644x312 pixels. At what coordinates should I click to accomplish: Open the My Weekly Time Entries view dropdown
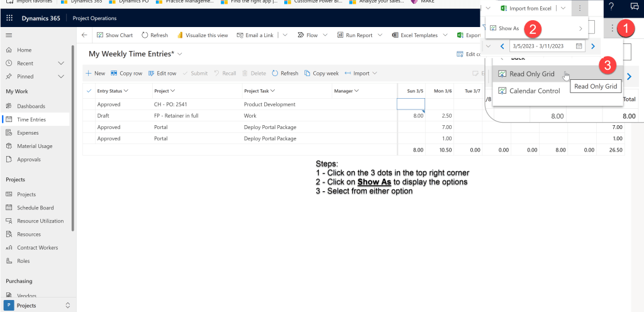tap(180, 55)
